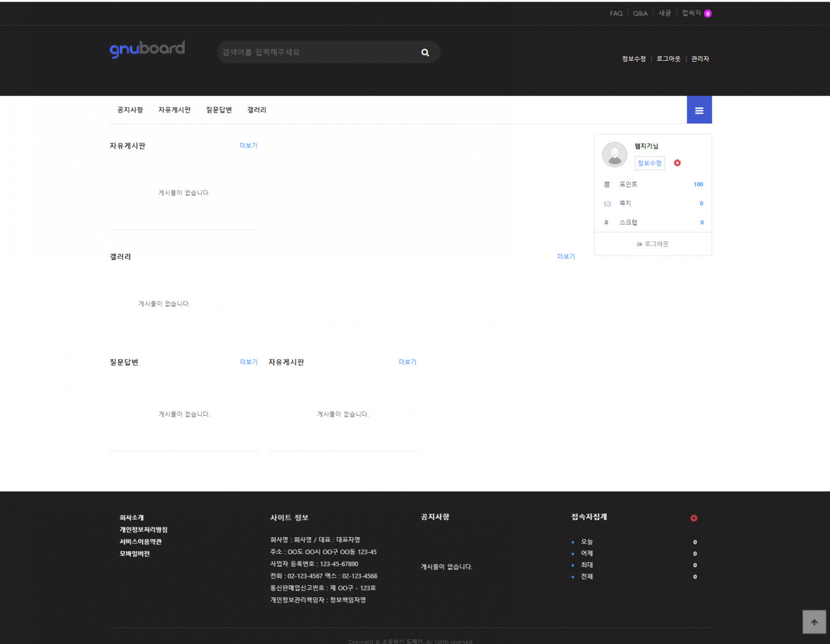The width and height of the screenshot is (830, 644).
Task: Expand 더보기 for the 질문답변 section
Action: (x=248, y=362)
